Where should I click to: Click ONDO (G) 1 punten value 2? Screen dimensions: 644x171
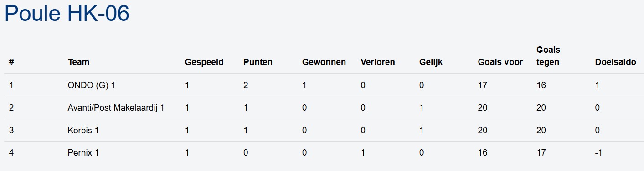(x=246, y=85)
